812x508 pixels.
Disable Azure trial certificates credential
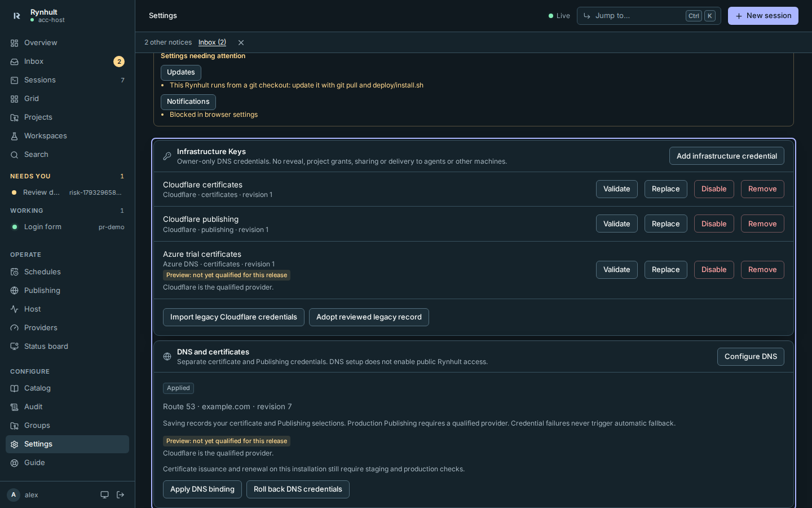pyautogui.click(x=714, y=270)
